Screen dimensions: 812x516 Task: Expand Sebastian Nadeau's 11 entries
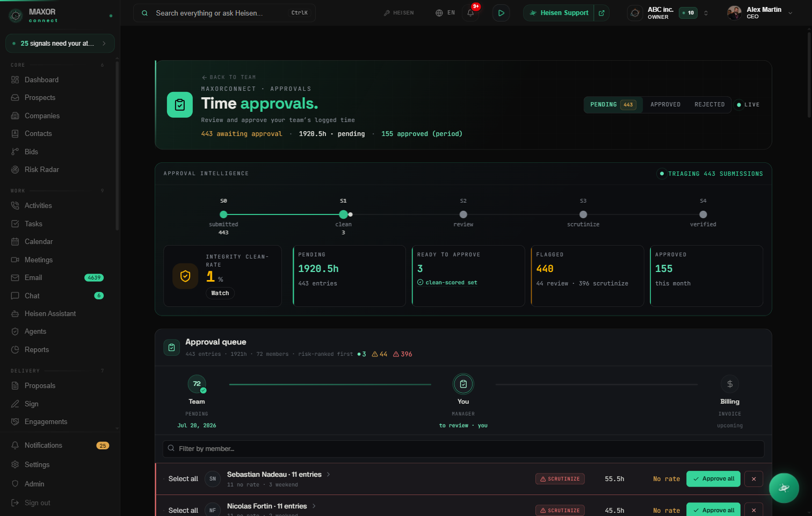point(278,475)
